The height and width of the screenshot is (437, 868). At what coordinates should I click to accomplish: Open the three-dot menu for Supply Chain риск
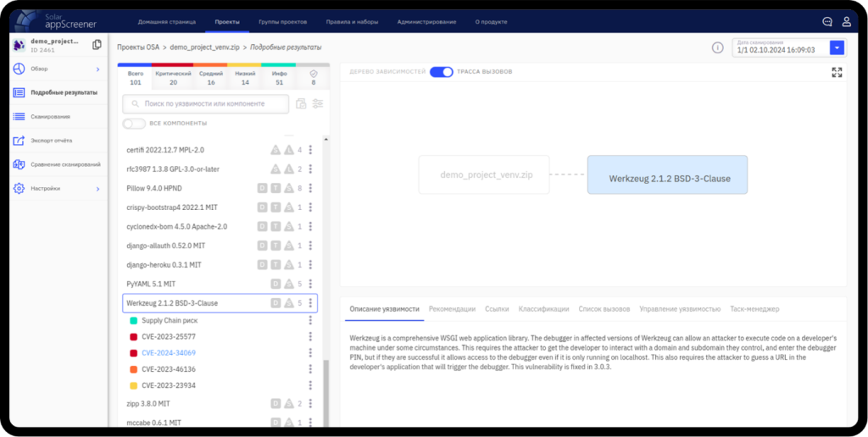[310, 320]
